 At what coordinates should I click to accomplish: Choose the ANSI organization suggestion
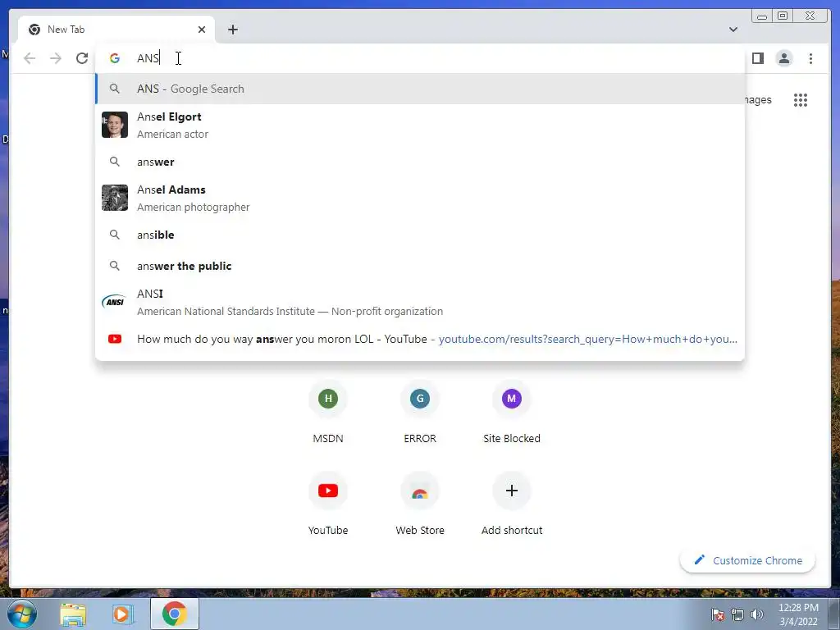click(x=420, y=302)
